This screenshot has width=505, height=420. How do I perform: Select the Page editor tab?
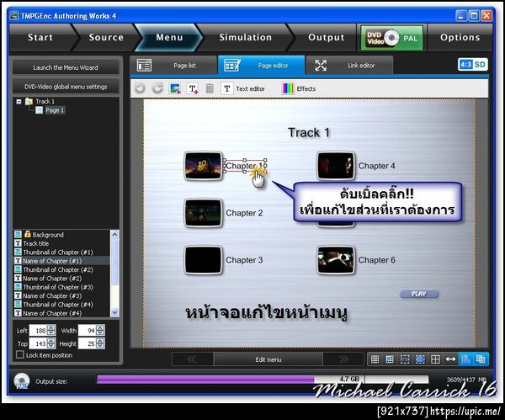(x=261, y=66)
